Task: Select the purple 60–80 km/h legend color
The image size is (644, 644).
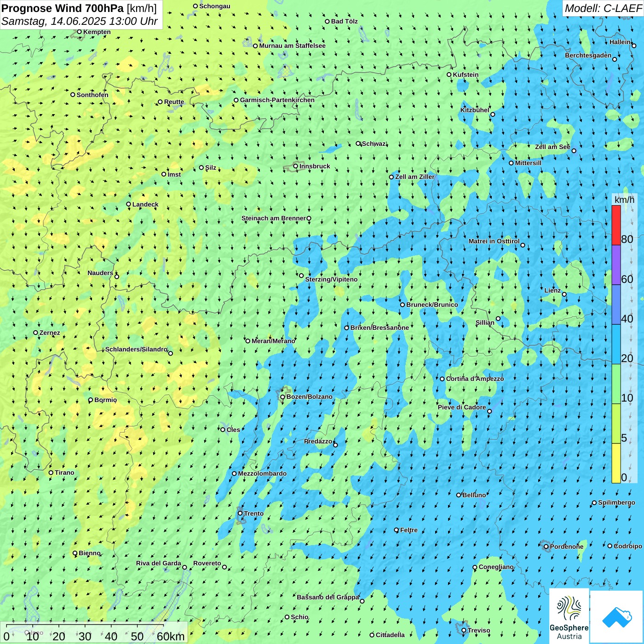Action: click(616, 265)
